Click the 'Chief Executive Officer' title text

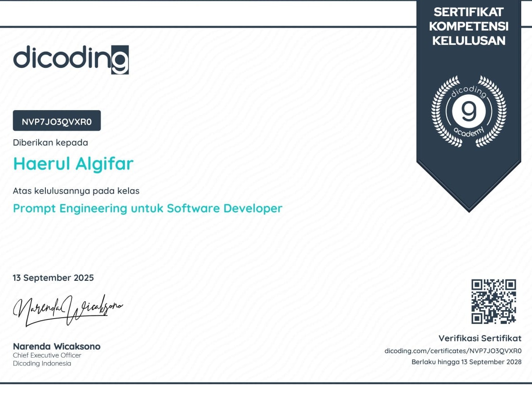coord(47,355)
